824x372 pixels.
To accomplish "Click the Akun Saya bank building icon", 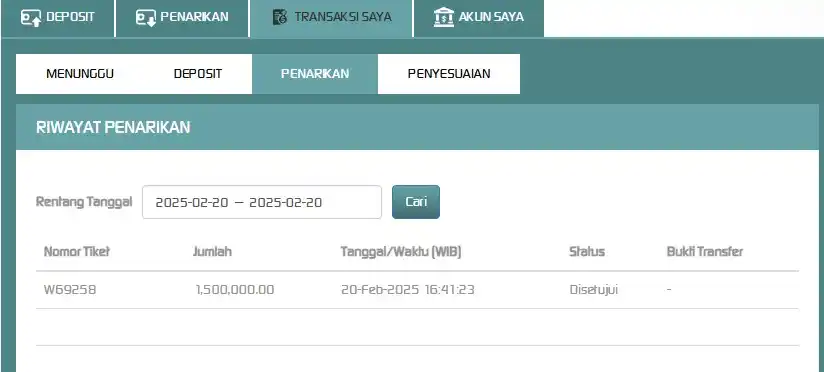I will pyautogui.click(x=444, y=17).
